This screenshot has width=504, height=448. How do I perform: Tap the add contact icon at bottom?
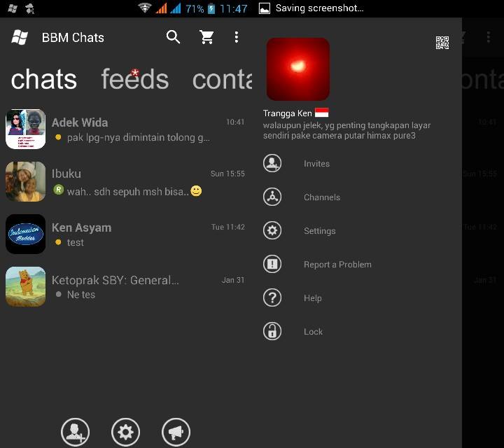tap(75, 432)
